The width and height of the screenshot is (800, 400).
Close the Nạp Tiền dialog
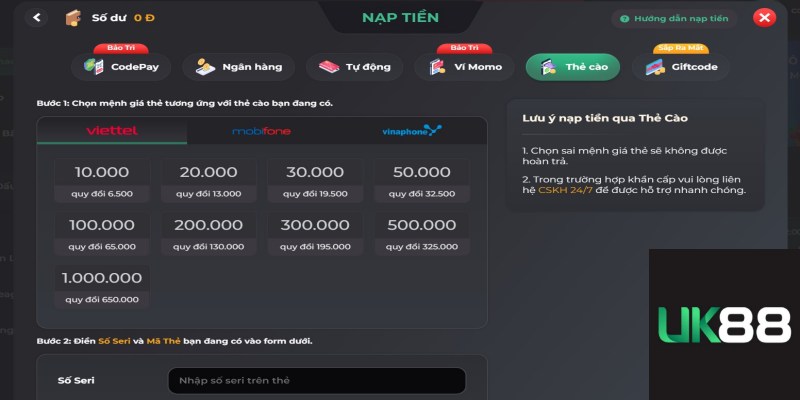764,18
